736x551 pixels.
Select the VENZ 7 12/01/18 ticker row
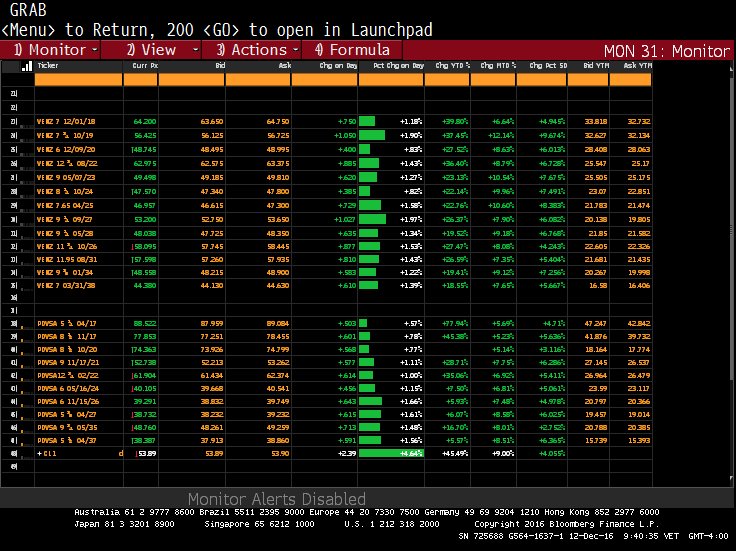pos(66,122)
